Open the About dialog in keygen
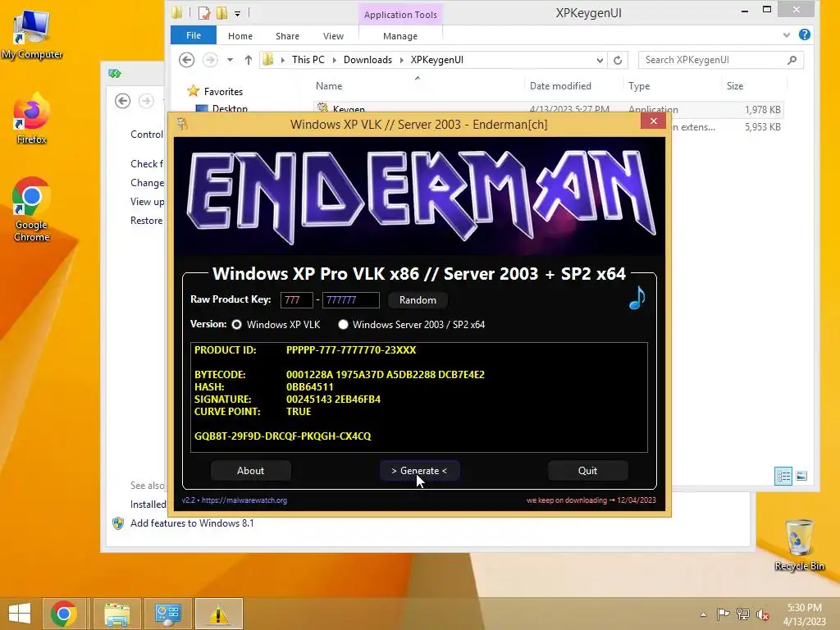The image size is (840, 630). tap(250, 470)
